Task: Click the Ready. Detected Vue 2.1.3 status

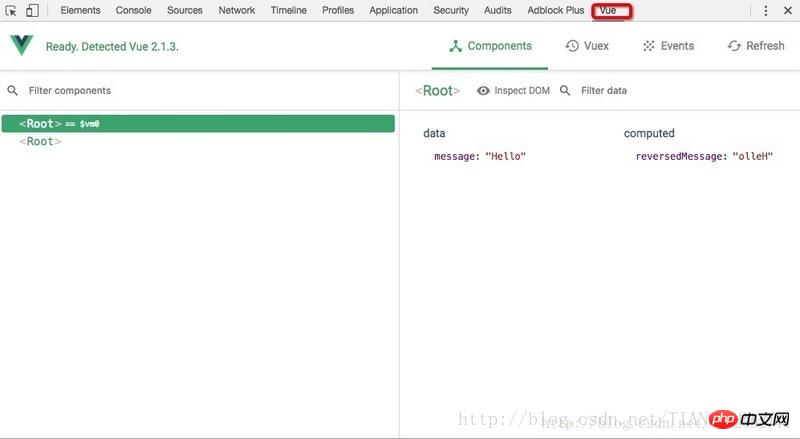Action: pos(112,46)
